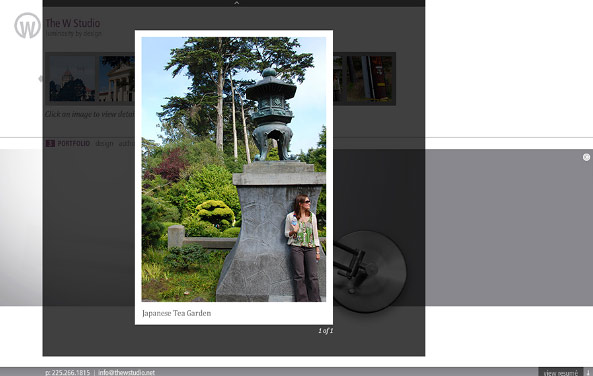Screen dimensions: 593x376
Task: Open the columned building thumbnail
Action: point(116,79)
